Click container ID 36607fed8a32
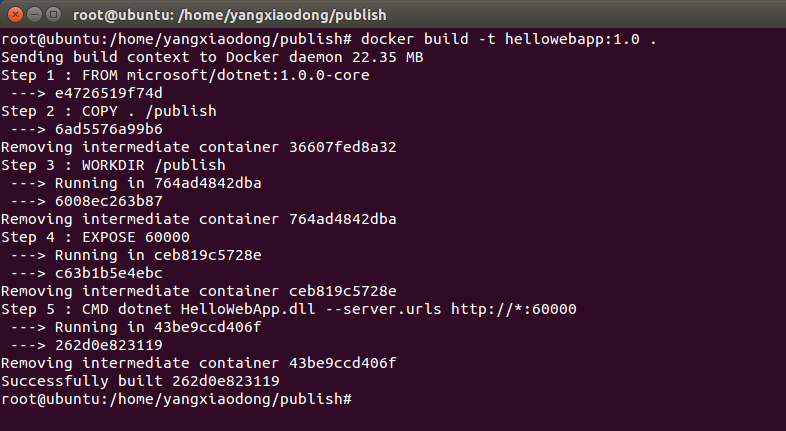The width and height of the screenshot is (786, 431). tap(343, 147)
